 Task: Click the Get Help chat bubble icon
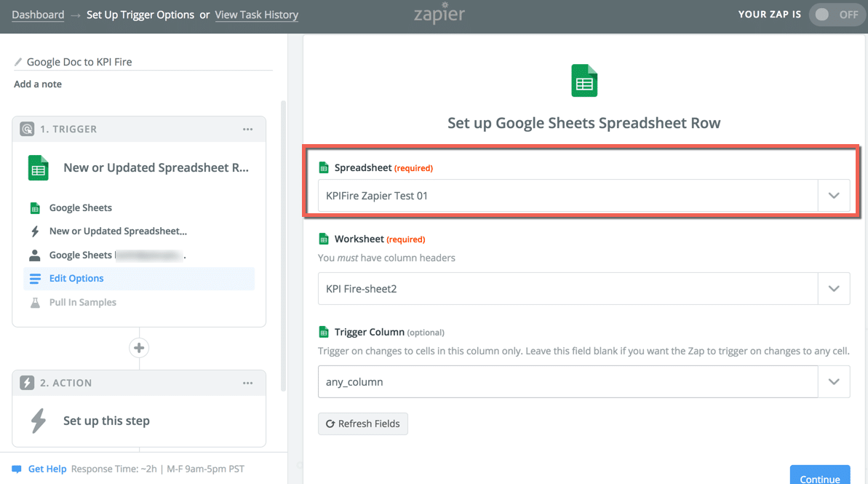(x=17, y=469)
